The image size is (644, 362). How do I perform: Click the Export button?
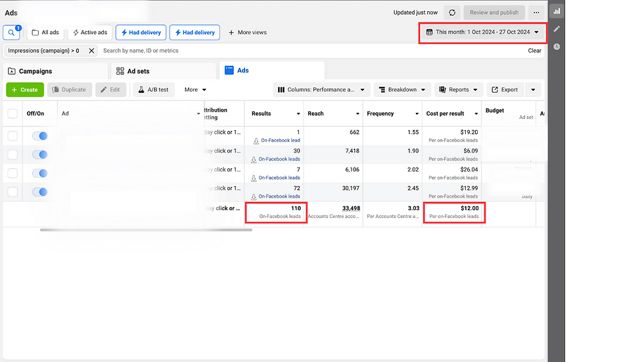pyautogui.click(x=505, y=89)
